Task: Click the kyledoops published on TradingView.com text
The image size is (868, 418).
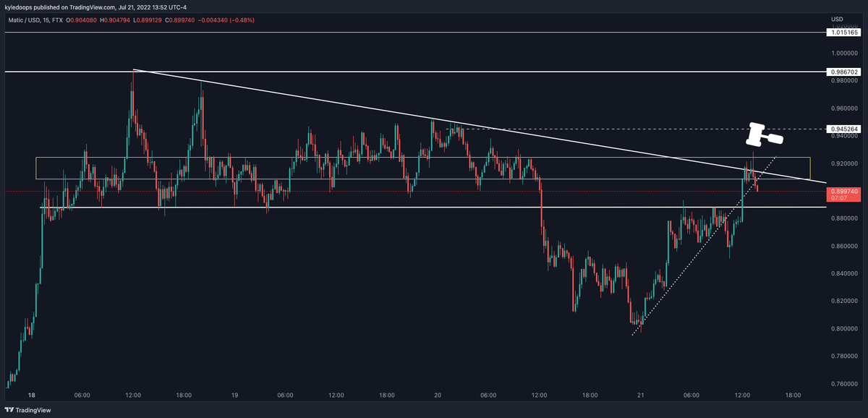Action: point(60,8)
